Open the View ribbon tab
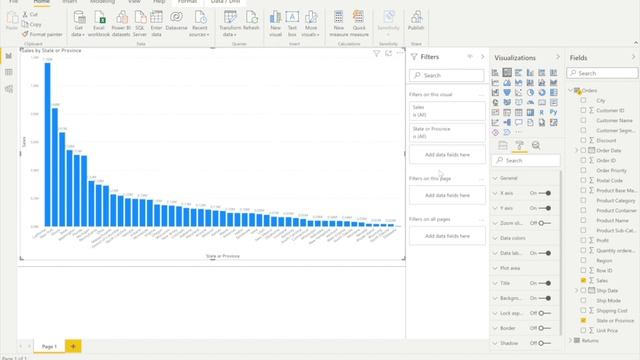The width and height of the screenshot is (640, 360). pyautogui.click(x=134, y=2)
